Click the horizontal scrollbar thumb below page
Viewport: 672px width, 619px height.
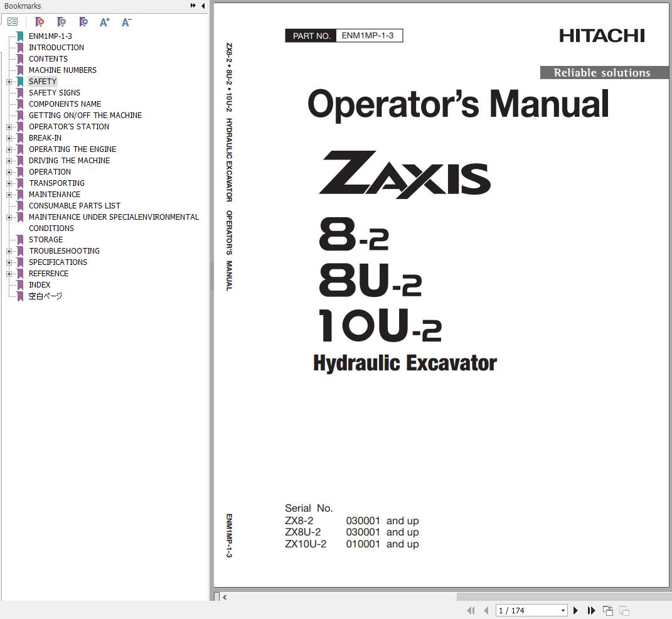click(x=564, y=596)
